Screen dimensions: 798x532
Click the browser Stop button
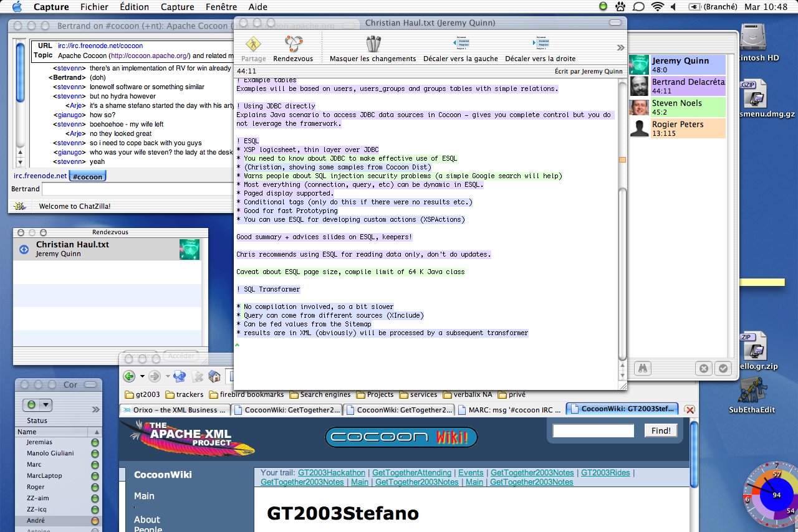click(x=198, y=376)
